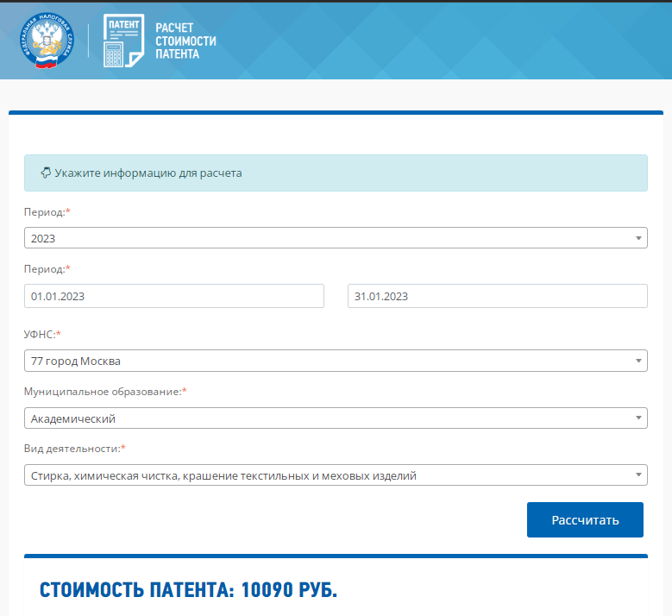Focus the start date field 01.01.2023

click(x=174, y=296)
